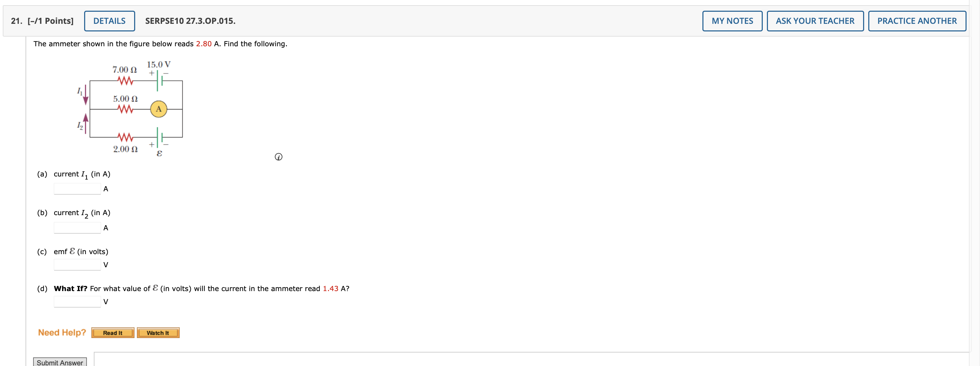The height and width of the screenshot is (366, 980).
Task: Click the ammeter symbol in the circuit diagram
Action: pyautogui.click(x=159, y=108)
